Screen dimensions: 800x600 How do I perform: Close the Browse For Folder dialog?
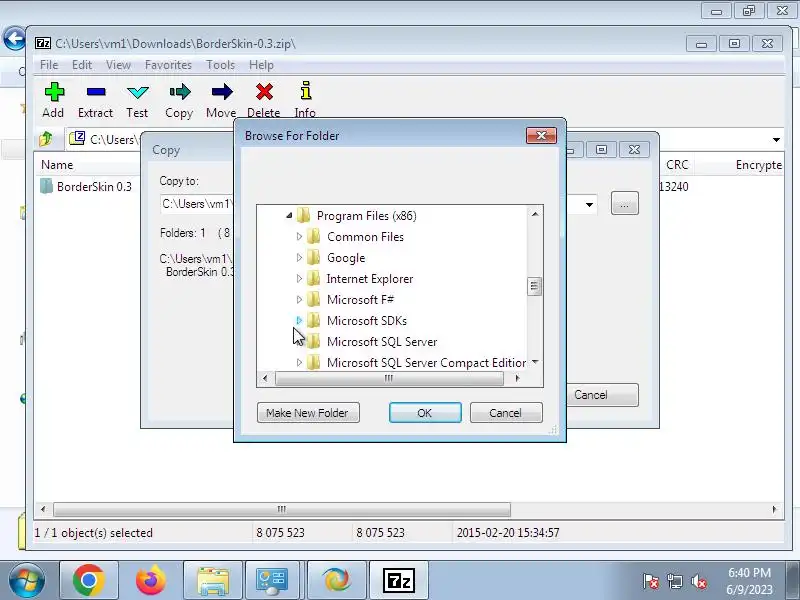[x=541, y=135]
